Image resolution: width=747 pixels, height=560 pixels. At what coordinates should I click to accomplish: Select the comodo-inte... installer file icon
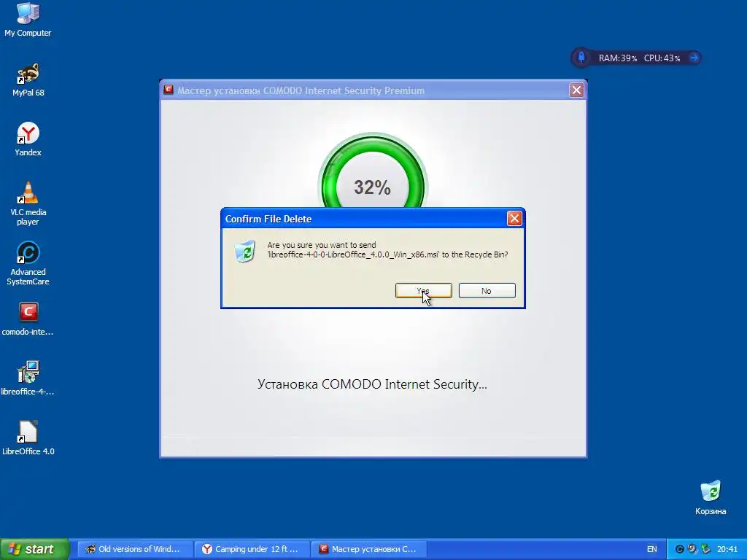(28, 319)
